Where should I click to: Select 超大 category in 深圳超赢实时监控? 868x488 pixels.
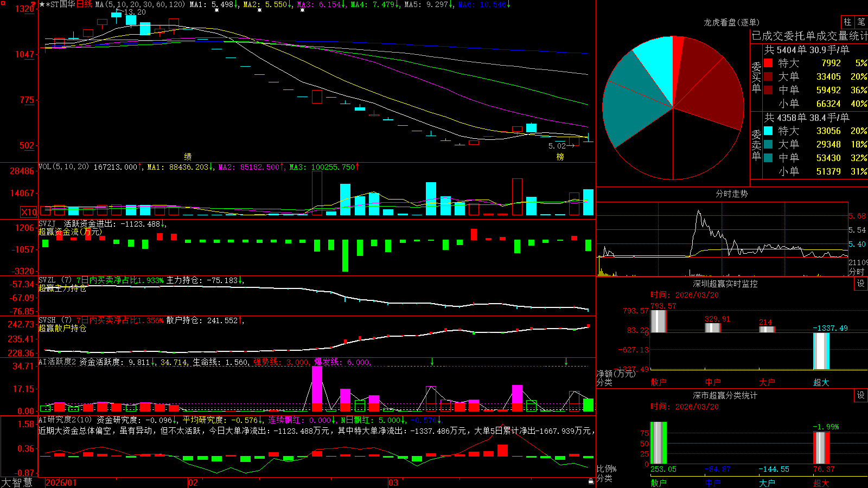point(821,382)
